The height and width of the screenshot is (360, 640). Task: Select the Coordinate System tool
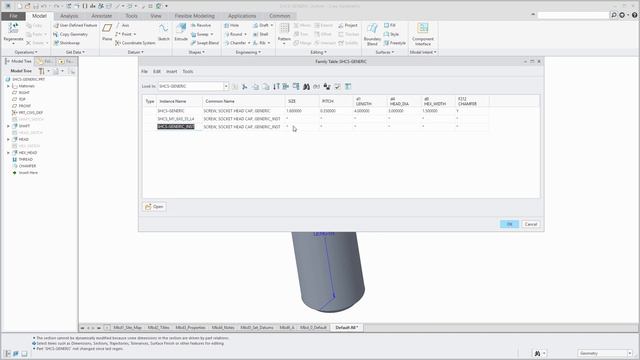135,43
